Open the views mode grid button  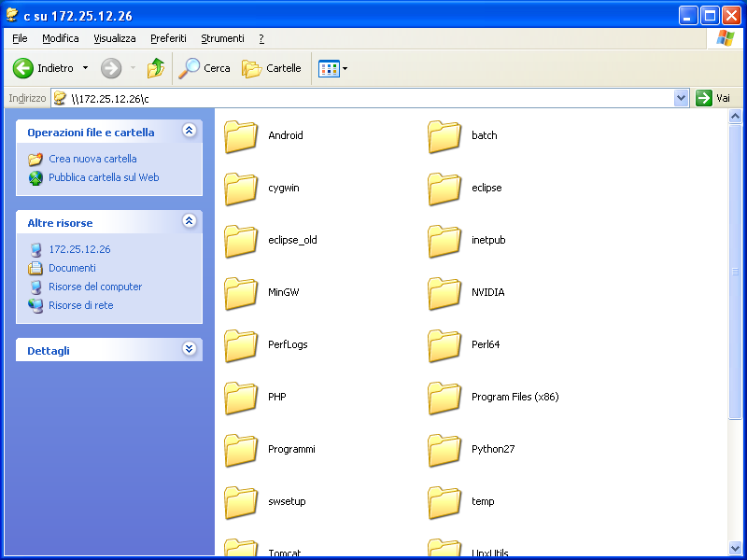pos(329,68)
